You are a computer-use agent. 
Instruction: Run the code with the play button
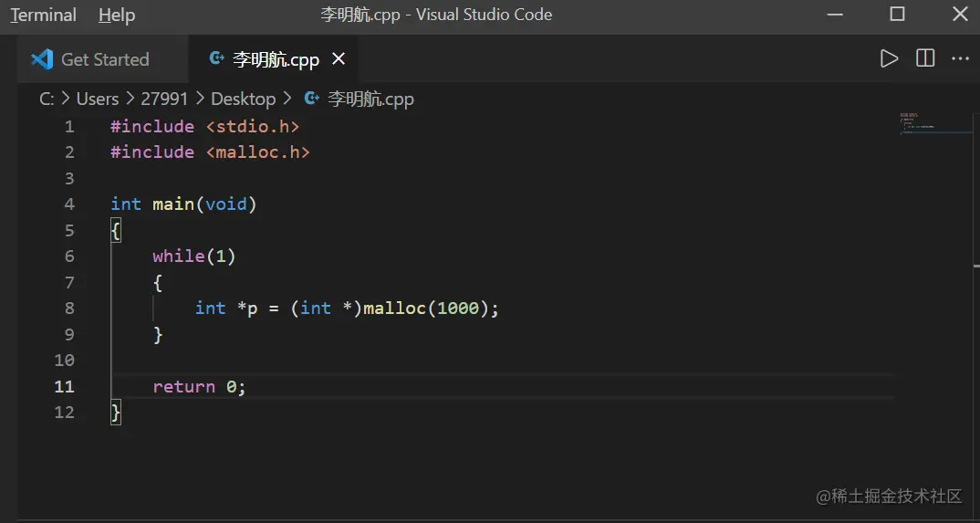click(889, 58)
